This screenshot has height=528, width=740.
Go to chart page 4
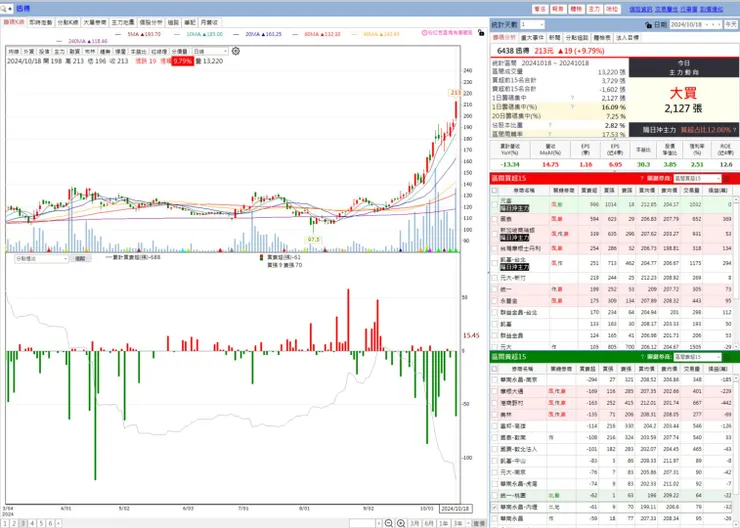point(32,523)
